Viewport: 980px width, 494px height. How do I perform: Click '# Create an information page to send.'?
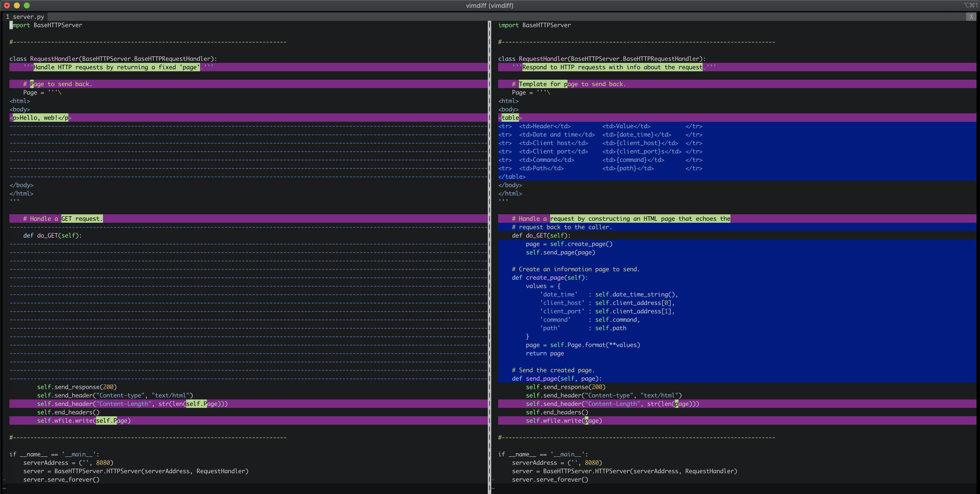point(576,269)
